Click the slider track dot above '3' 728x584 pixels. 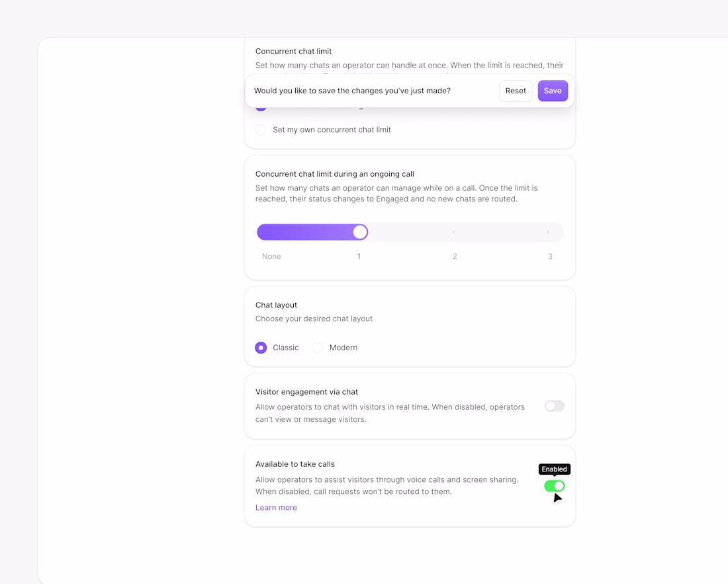[x=548, y=232]
